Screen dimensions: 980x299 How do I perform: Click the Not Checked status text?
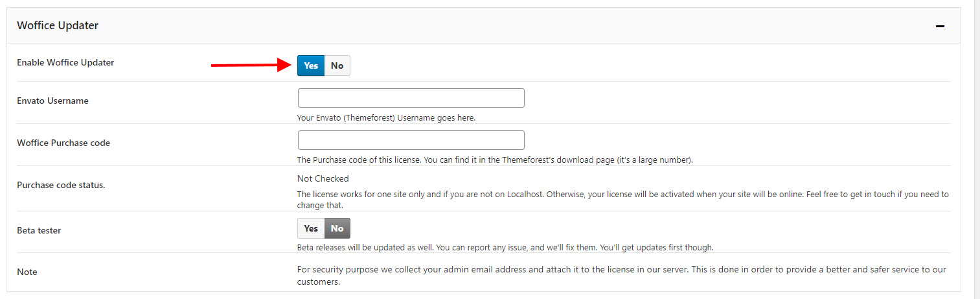(x=323, y=178)
